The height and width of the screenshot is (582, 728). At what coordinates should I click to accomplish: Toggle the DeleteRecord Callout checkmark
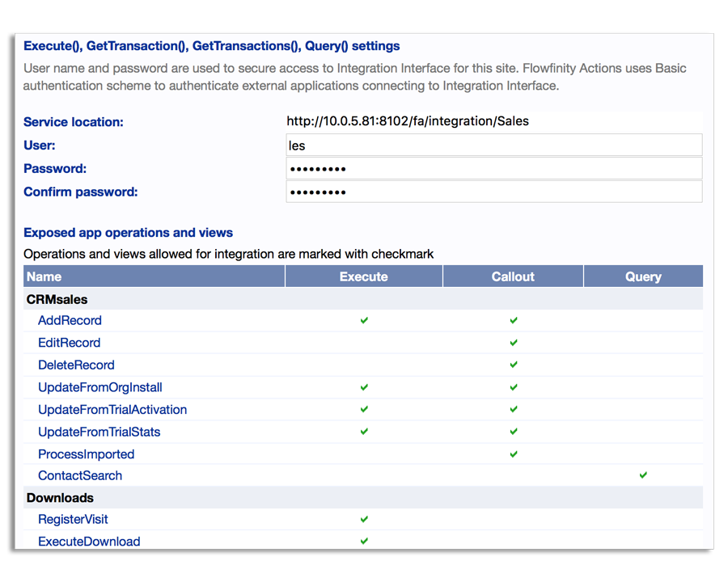click(x=514, y=365)
